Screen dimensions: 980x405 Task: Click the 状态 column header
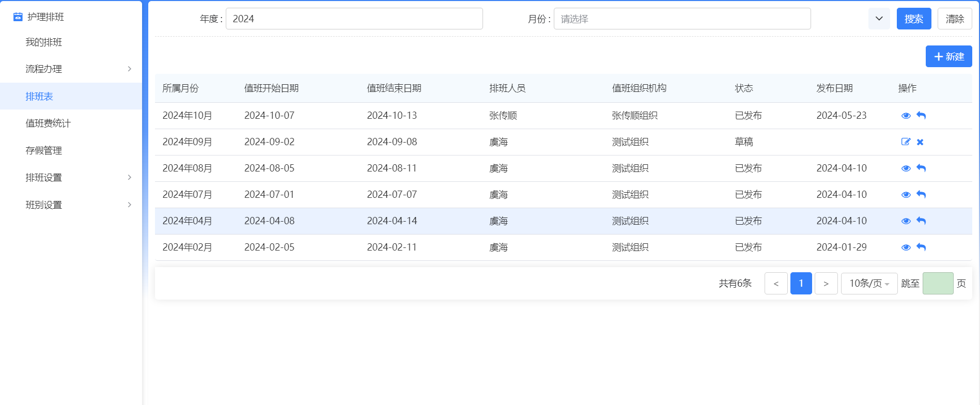point(744,88)
